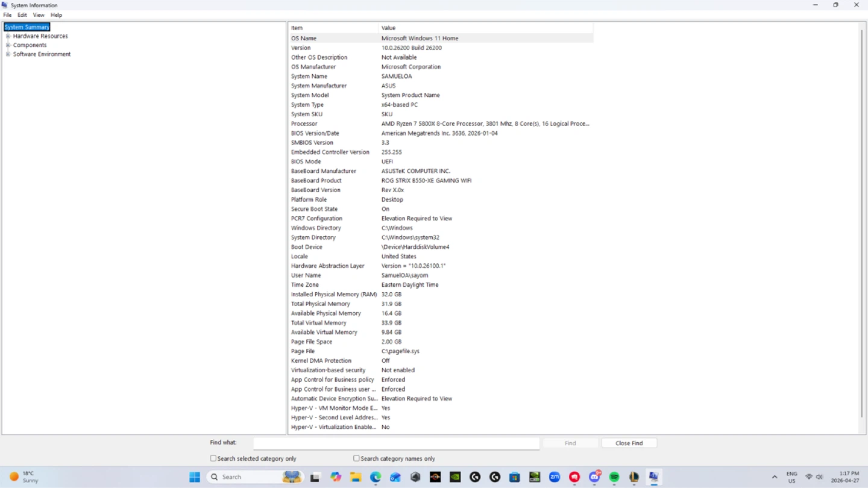Open the ENG US language indicator
This screenshot has width=868, height=488.
791,477
